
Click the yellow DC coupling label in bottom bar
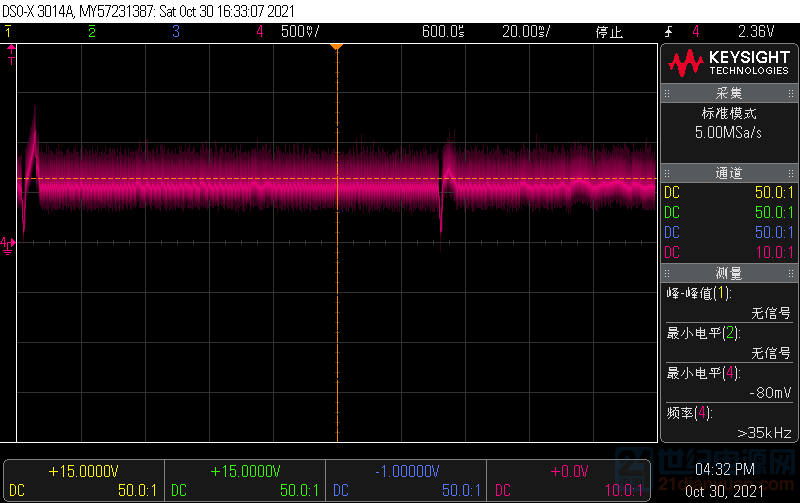[x=17, y=491]
